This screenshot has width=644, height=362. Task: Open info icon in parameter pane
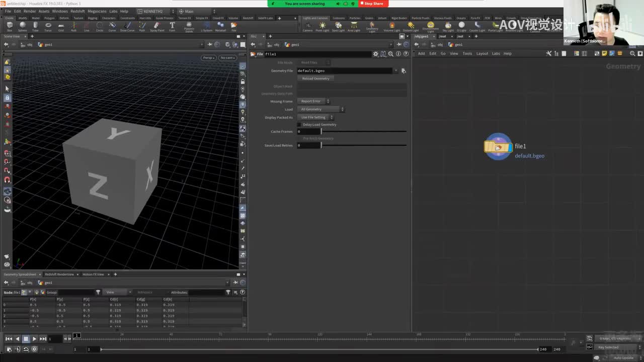pyautogui.click(x=398, y=54)
